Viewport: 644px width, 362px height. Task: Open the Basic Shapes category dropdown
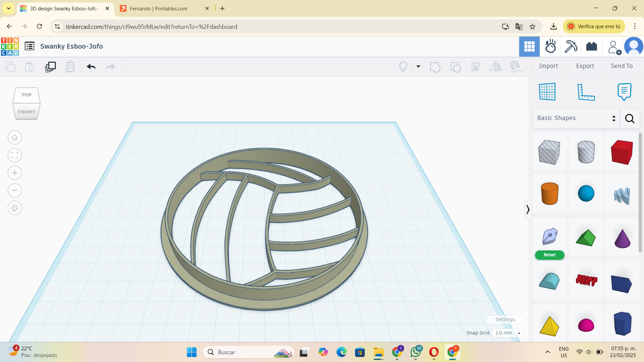tap(576, 118)
